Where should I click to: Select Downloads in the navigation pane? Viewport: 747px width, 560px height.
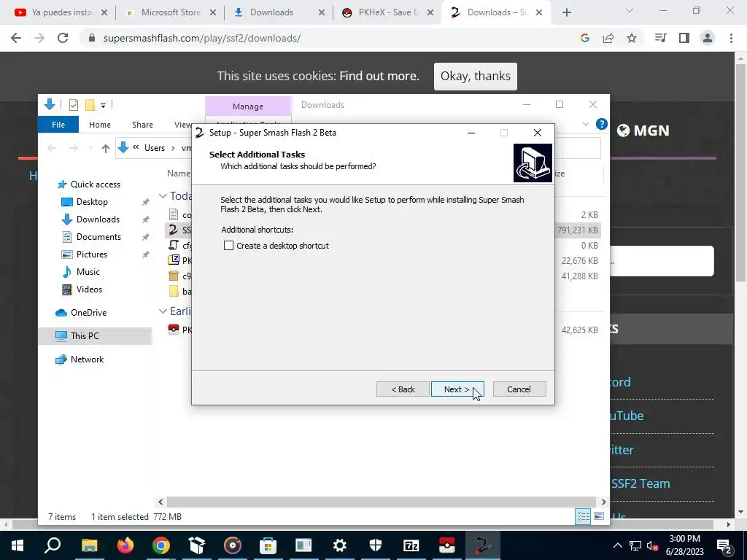[98, 219]
